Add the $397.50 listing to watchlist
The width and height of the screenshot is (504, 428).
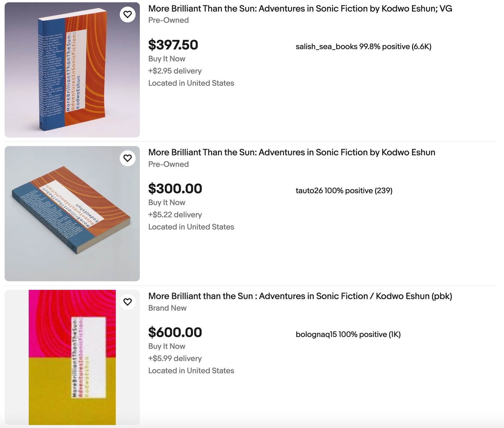(128, 15)
